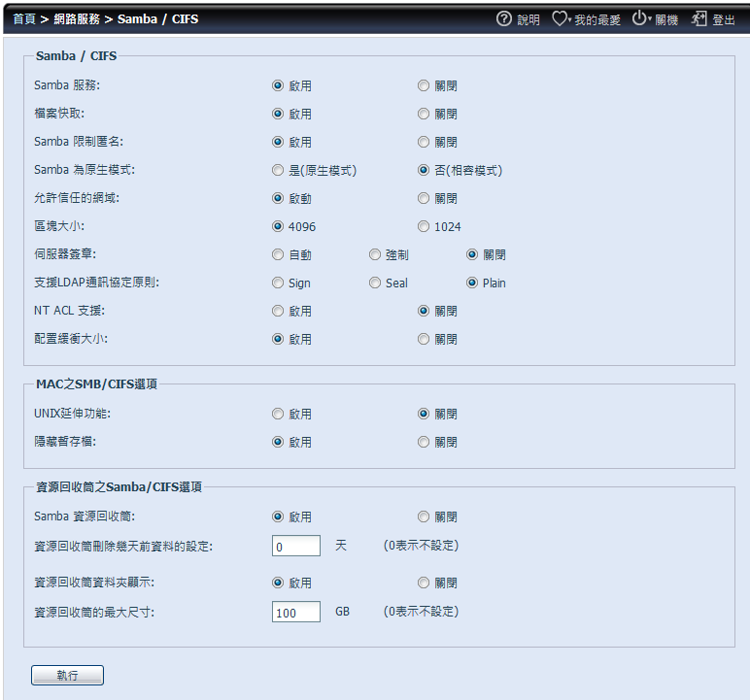Click the 登出 logout icon

point(699,18)
